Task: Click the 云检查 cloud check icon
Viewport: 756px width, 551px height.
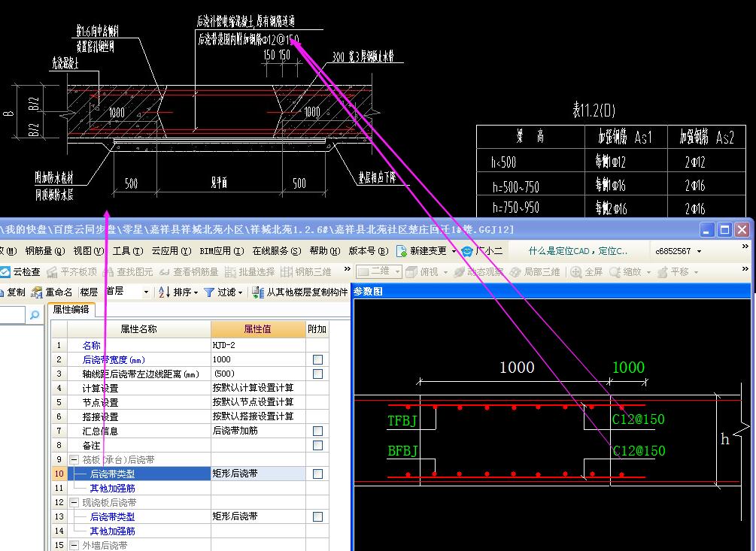Action: [x=5, y=272]
